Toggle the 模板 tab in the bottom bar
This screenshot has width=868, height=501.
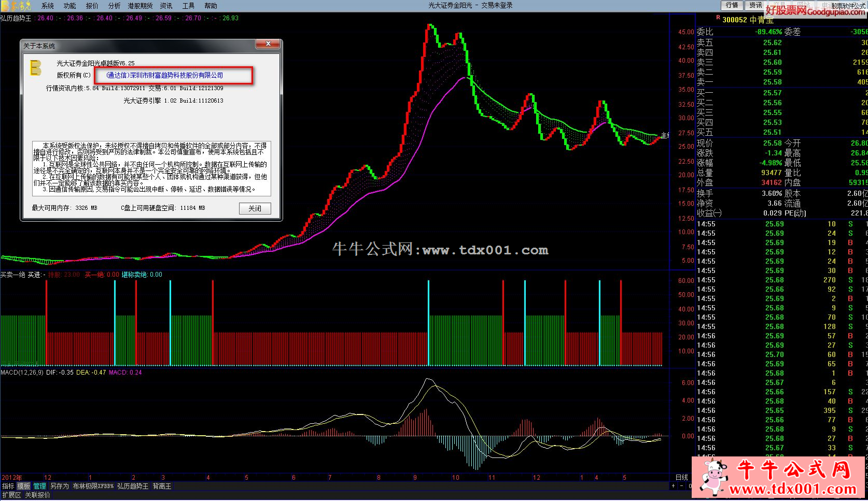(x=24, y=486)
